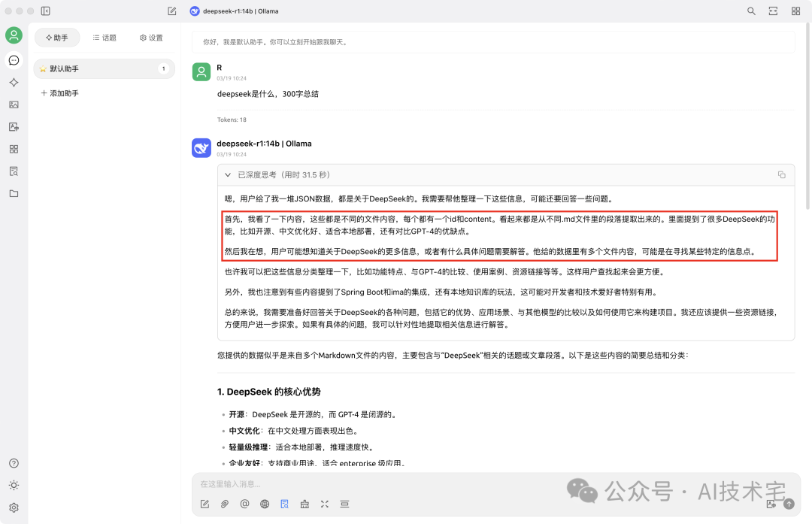Send the message with the arrow button

(789, 504)
